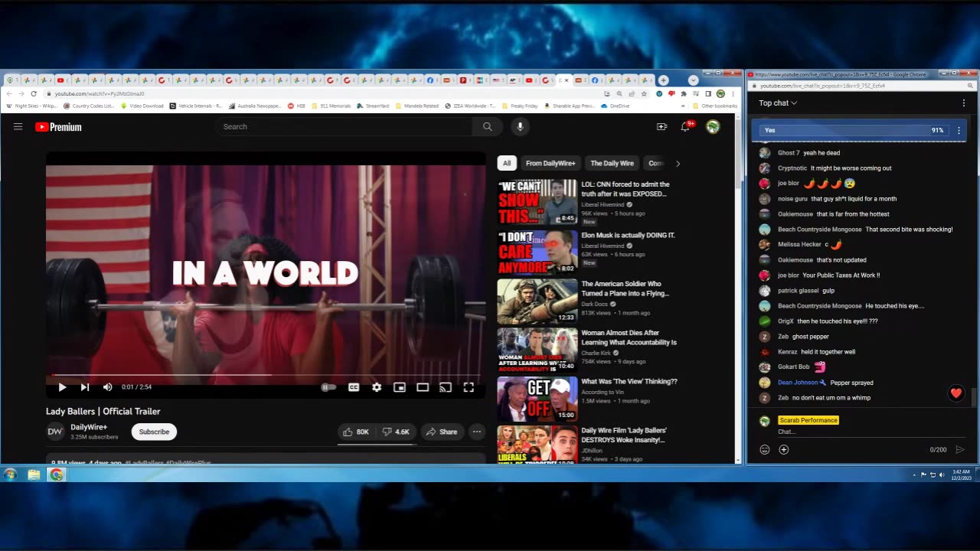Open What Was 'The View' Thinking video
The height and width of the screenshot is (551, 980).
point(629,381)
